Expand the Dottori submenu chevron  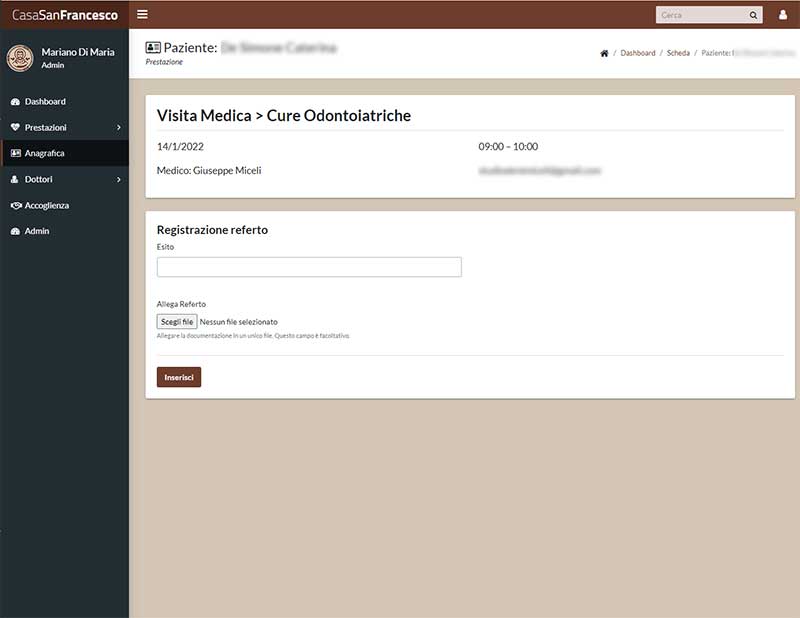tap(119, 179)
